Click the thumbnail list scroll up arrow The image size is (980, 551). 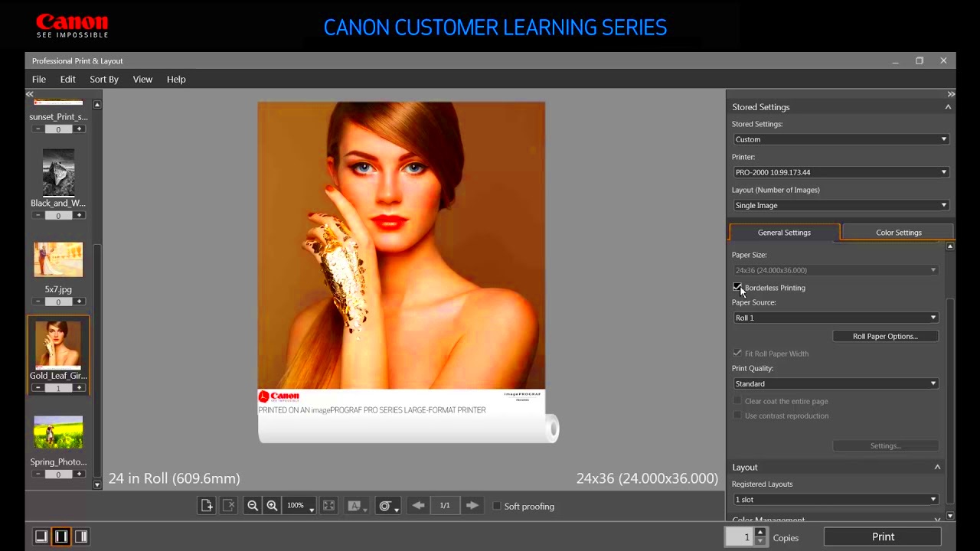(x=96, y=104)
